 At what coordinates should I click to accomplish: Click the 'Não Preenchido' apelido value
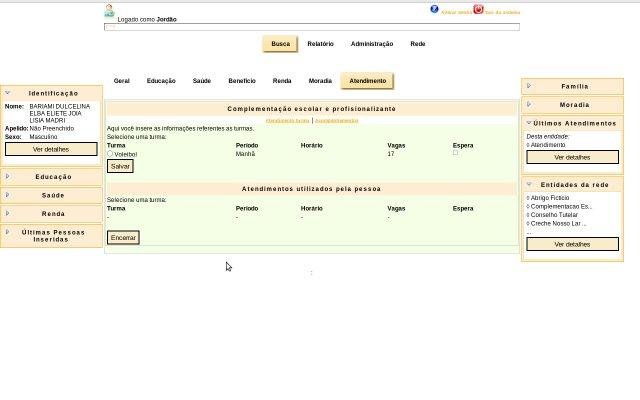pyautogui.click(x=52, y=129)
